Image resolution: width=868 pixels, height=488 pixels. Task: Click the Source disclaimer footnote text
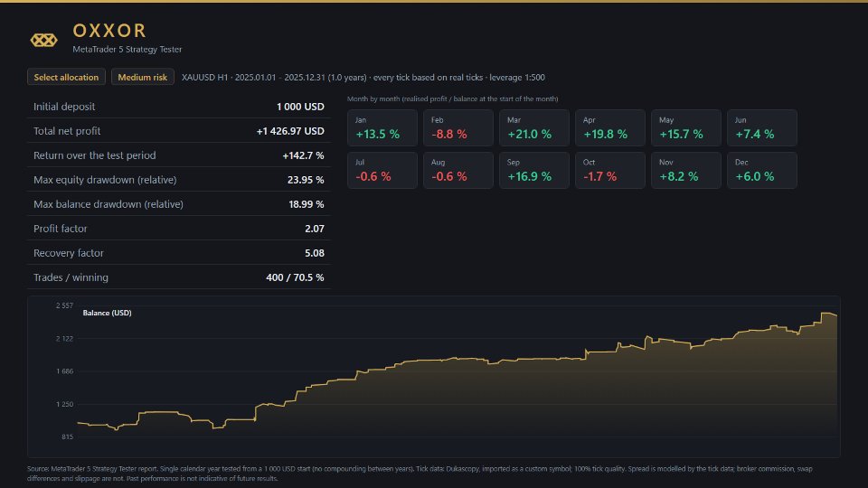point(420,474)
